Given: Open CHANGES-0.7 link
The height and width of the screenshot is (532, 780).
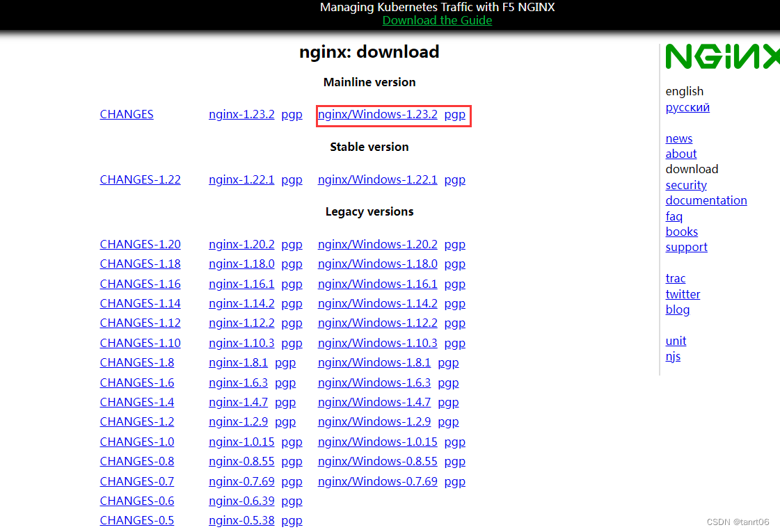Looking at the screenshot, I should pos(137,482).
